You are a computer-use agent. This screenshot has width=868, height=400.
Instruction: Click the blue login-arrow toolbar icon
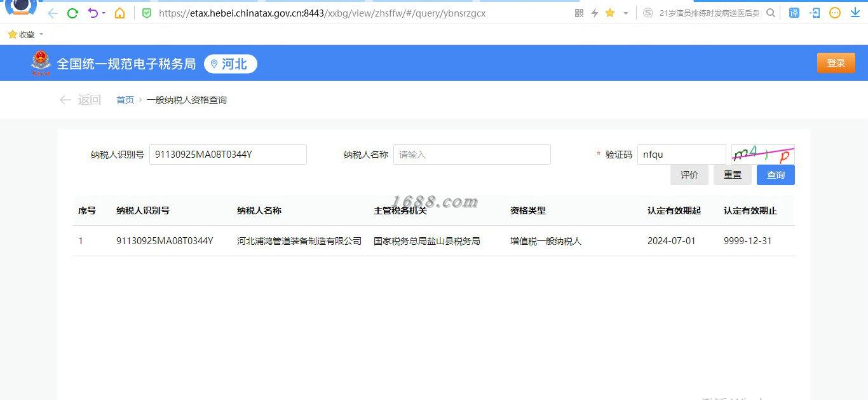(815, 13)
